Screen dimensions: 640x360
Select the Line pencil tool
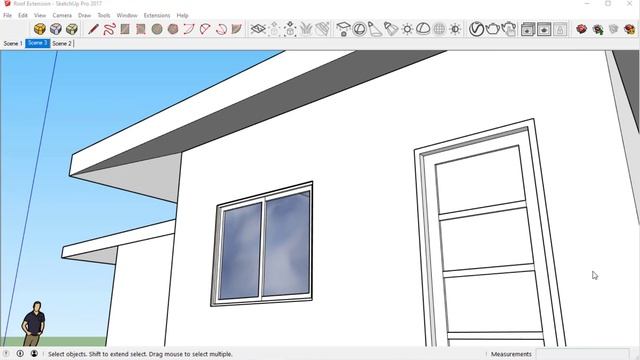coord(93,29)
